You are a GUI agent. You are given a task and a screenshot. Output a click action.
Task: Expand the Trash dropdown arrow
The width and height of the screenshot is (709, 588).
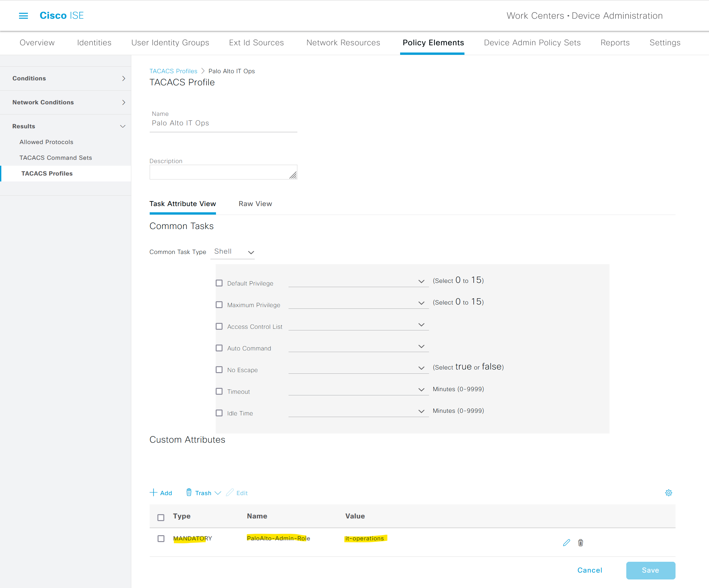(x=218, y=493)
